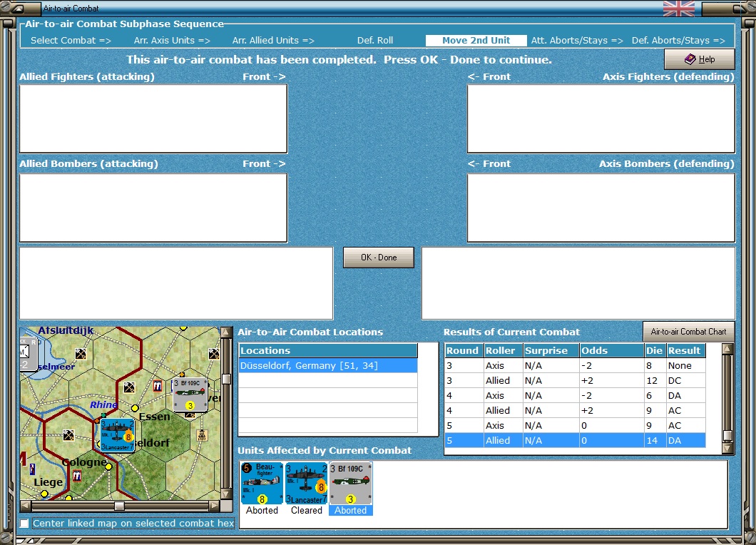Open the Air-to-air Combat Chart
Image resolution: width=756 pixels, height=545 pixels.
point(688,331)
